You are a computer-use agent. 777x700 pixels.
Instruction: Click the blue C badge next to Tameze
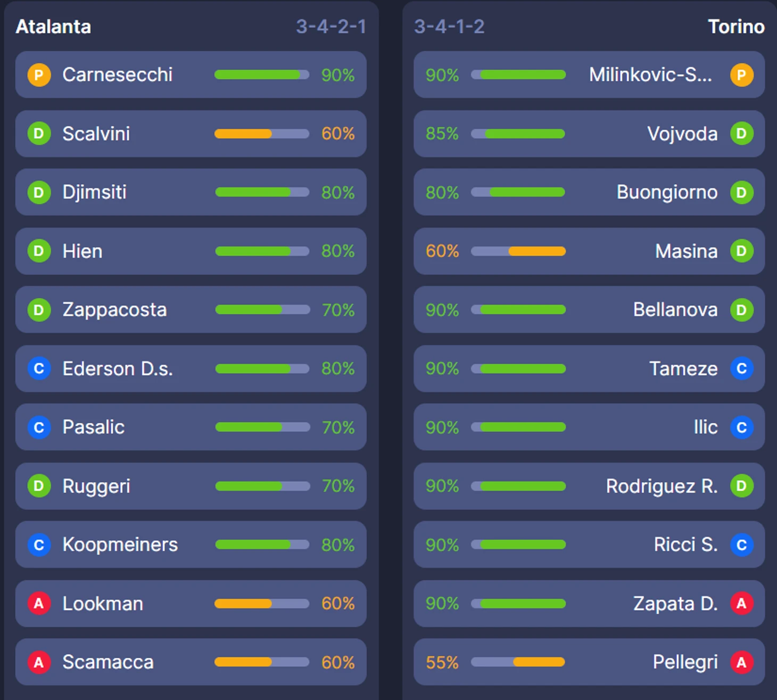click(x=741, y=368)
